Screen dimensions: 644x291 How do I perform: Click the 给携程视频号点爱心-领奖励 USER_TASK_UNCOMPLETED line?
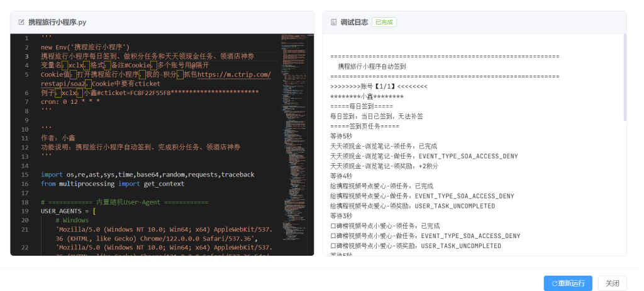pyautogui.click(x=413, y=206)
